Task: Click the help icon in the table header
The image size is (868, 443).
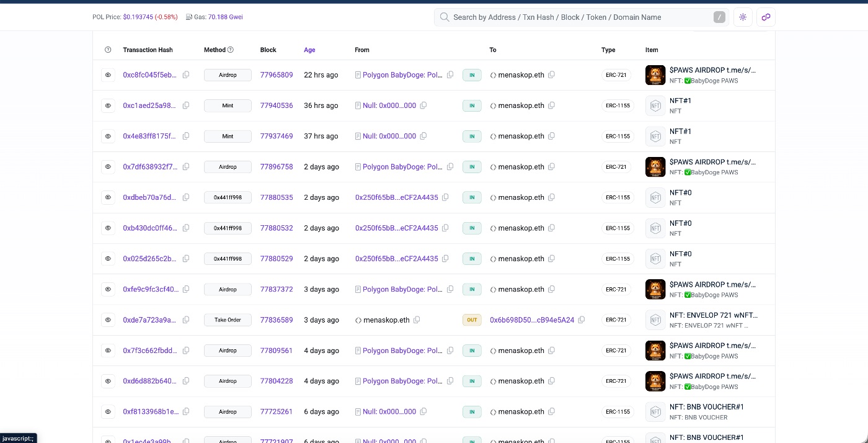Action: [x=108, y=50]
